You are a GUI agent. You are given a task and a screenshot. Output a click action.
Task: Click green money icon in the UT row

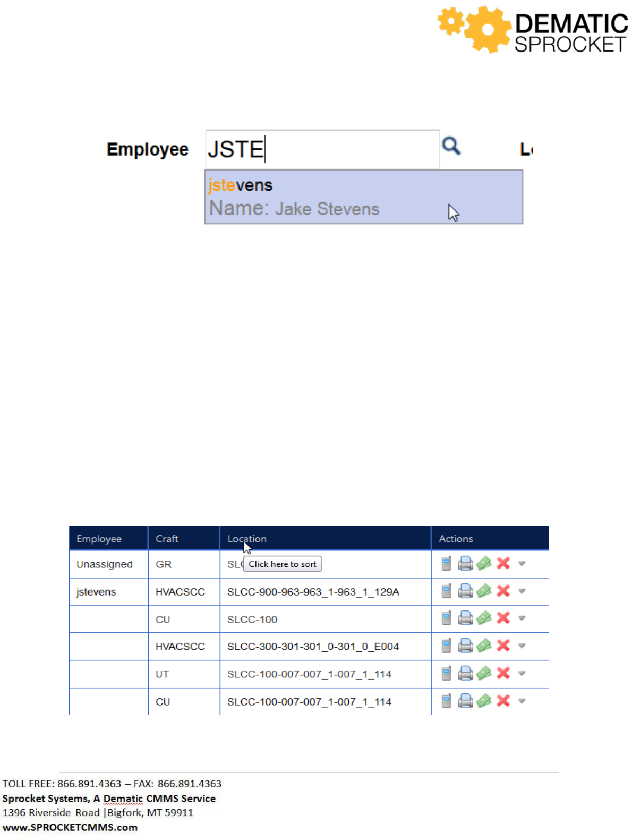484,673
